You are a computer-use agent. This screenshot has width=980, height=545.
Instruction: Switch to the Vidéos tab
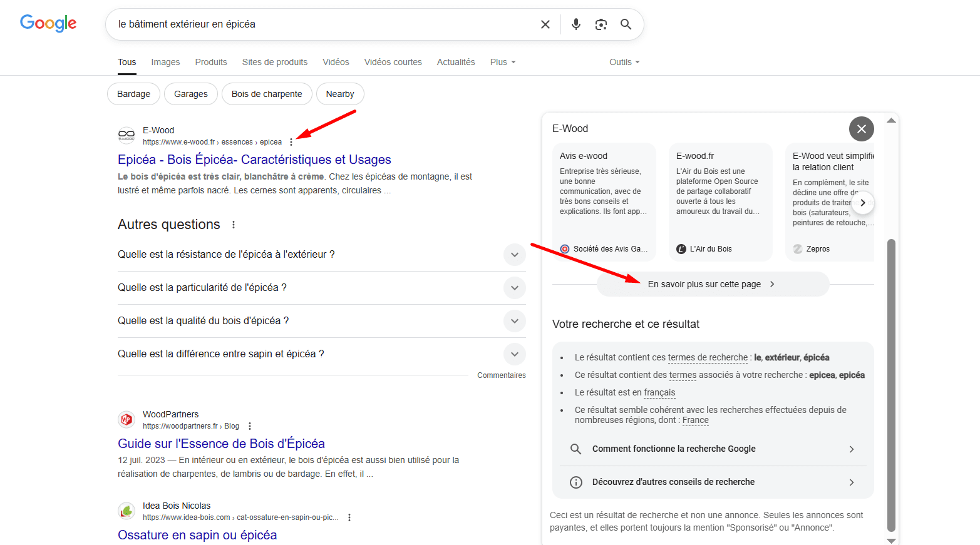(336, 62)
